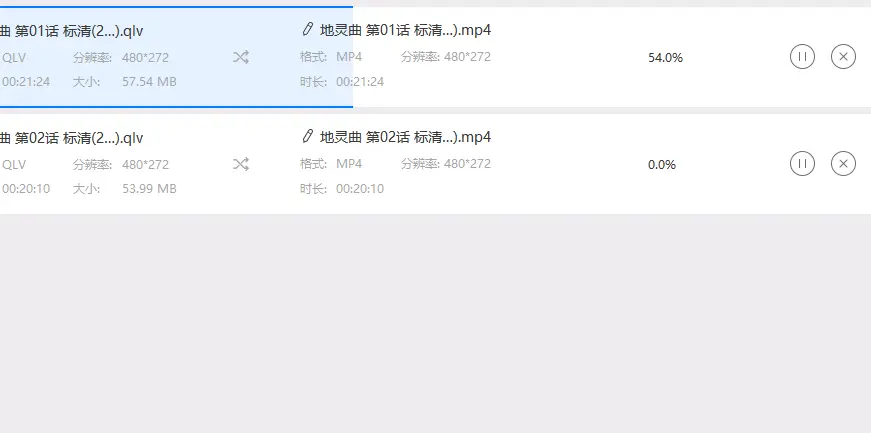Image resolution: width=871 pixels, height=433 pixels.
Task: Click the 00:20:10 output duration for 第02话
Action: pos(360,188)
